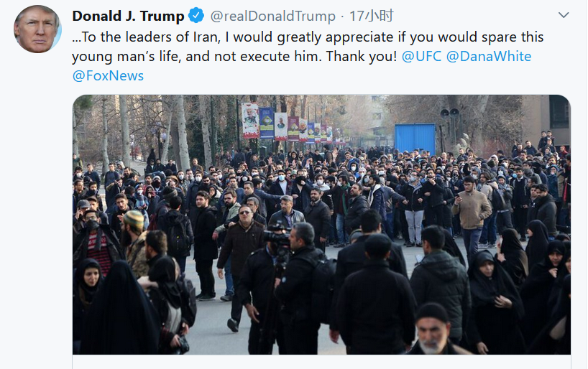Open the Donald J. Trump display name
The height and width of the screenshot is (369, 588).
(x=128, y=16)
